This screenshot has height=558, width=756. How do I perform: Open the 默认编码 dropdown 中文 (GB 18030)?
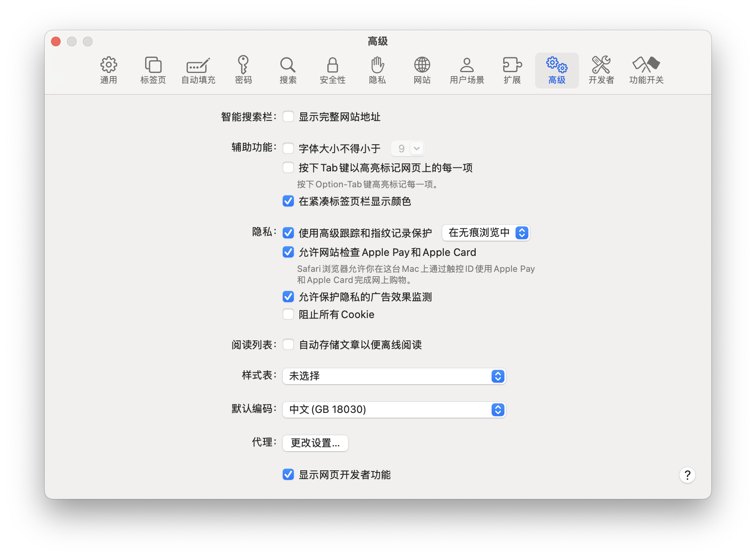click(x=394, y=410)
